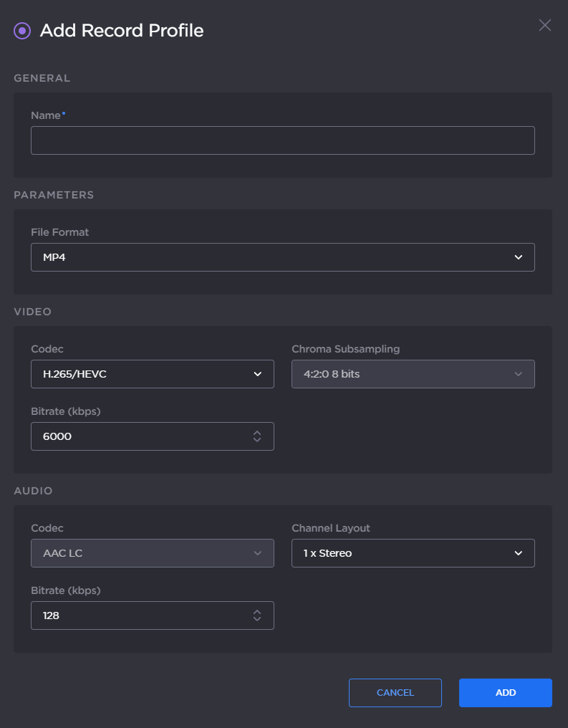Click the AUDIO section header
The image size is (568, 728).
(x=33, y=490)
